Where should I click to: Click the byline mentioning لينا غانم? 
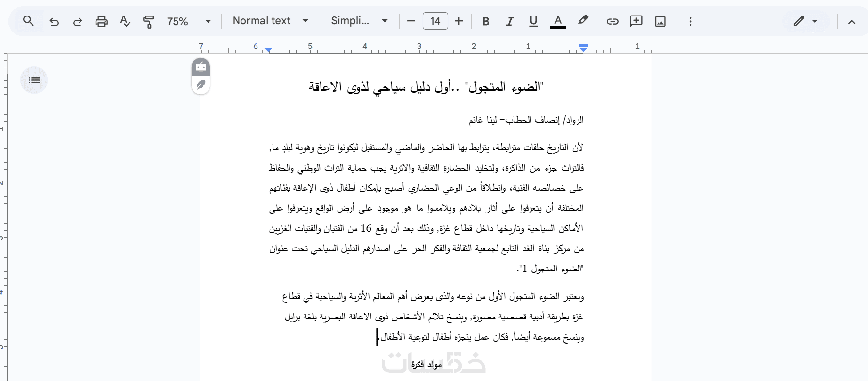526,120
